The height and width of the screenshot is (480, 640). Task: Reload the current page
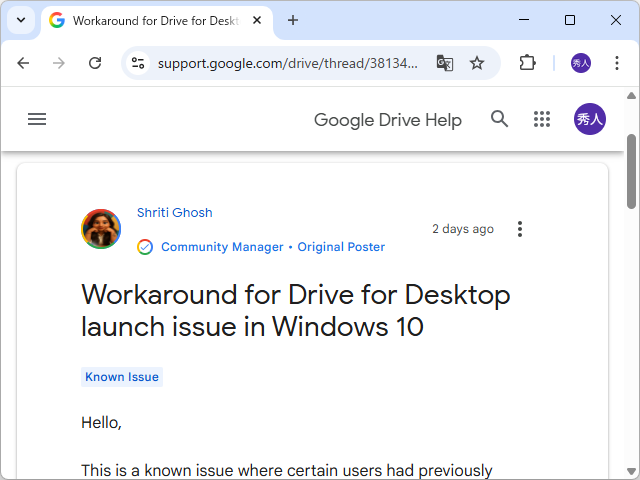coord(95,63)
